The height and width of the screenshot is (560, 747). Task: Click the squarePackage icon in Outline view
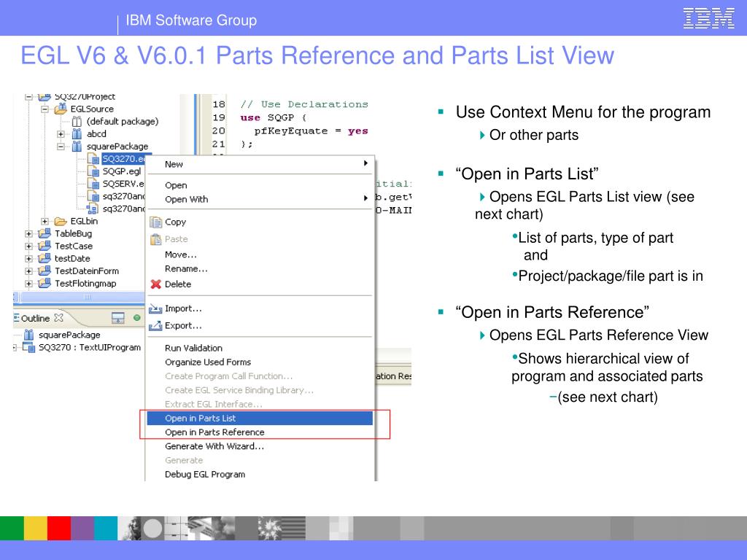click(x=29, y=335)
